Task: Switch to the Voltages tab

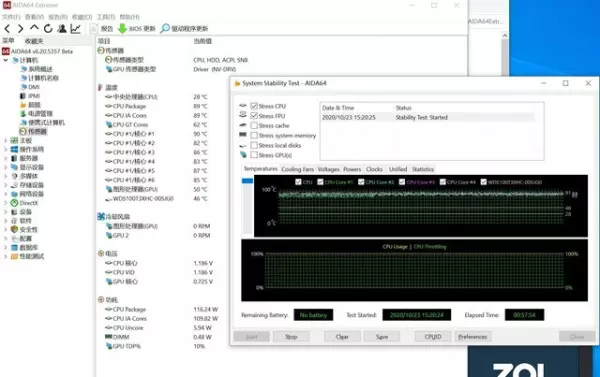Action: pos(328,169)
